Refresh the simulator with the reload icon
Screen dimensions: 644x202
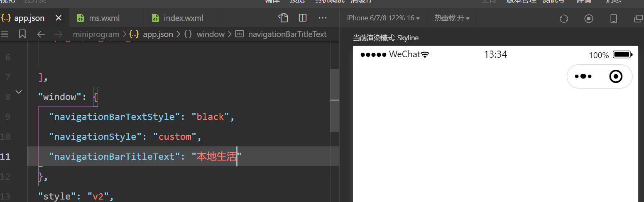pyautogui.click(x=564, y=18)
